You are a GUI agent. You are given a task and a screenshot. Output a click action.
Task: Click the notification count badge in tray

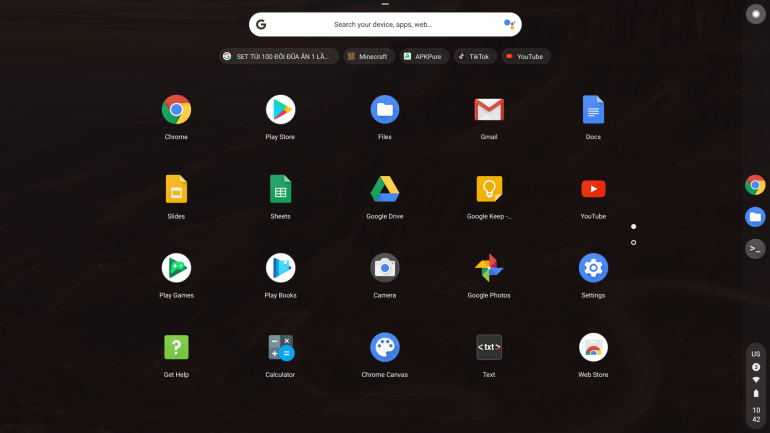(x=756, y=367)
